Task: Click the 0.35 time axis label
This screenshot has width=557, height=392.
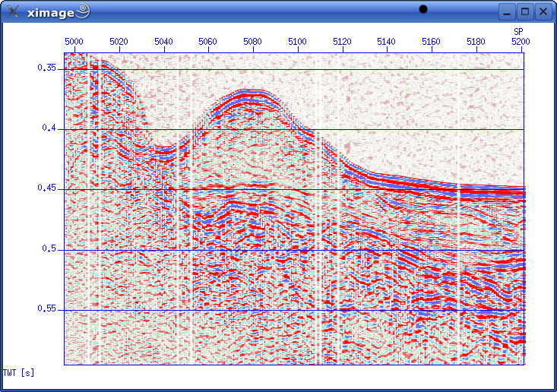Action: (x=46, y=68)
